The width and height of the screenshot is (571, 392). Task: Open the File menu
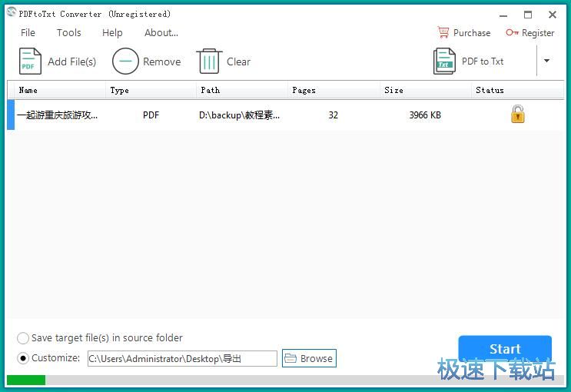tap(28, 33)
